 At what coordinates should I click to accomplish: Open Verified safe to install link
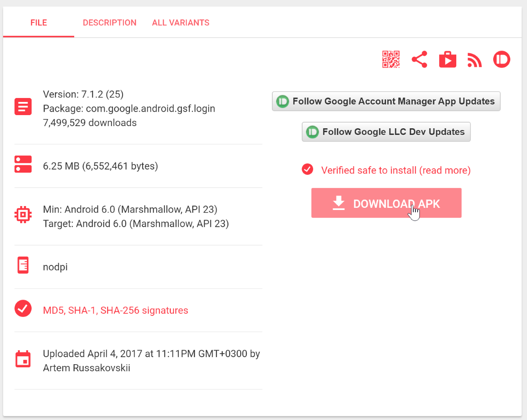tap(396, 170)
